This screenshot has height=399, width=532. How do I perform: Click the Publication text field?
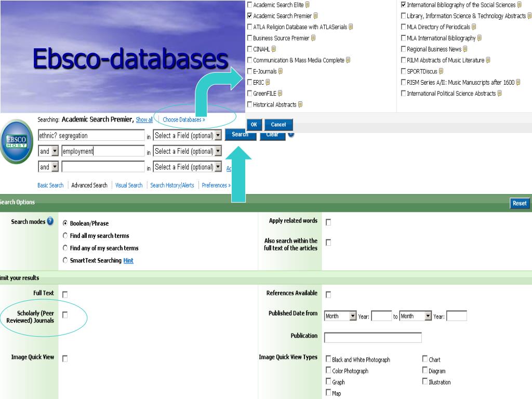373,338
